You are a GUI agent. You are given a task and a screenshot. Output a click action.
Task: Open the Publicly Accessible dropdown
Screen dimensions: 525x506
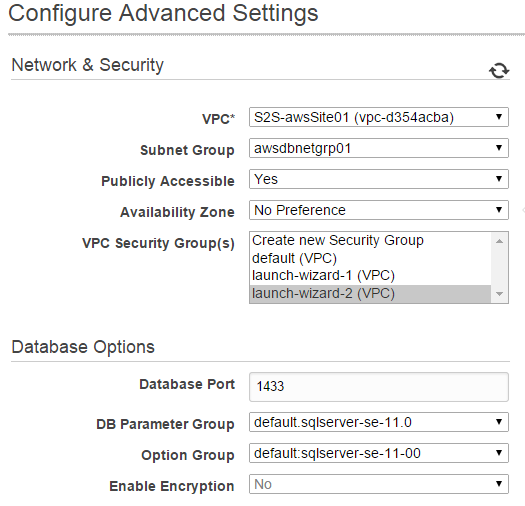(x=379, y=179)
